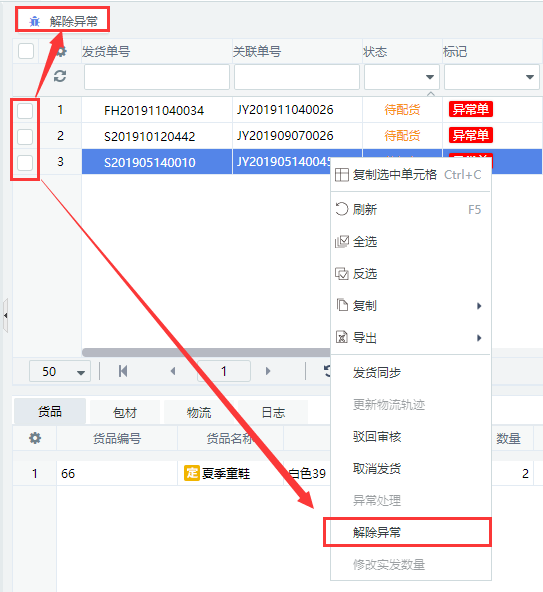The width and height of the screenshot is (543, 592).
Task: Collapse the left side panel with the arrow handle
Action: (x=5, y=315)
